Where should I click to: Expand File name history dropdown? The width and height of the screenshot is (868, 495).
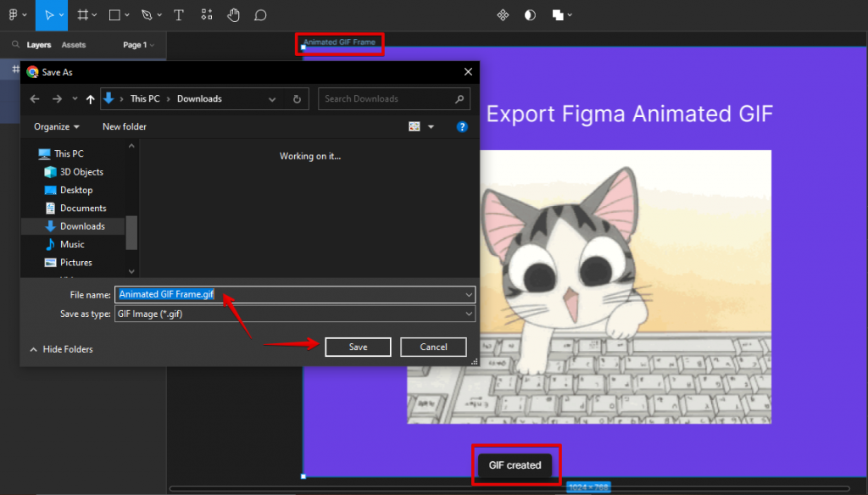point(468,295)
